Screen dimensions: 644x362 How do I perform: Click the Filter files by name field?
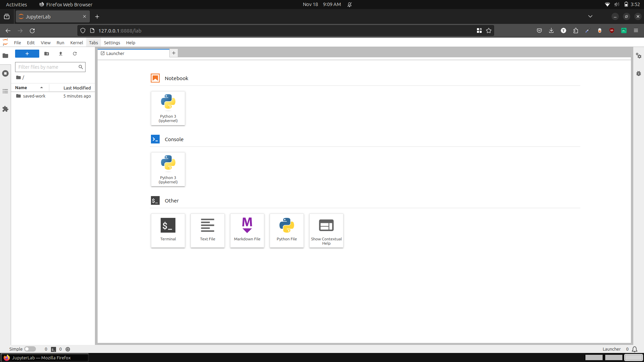[47, 67]
